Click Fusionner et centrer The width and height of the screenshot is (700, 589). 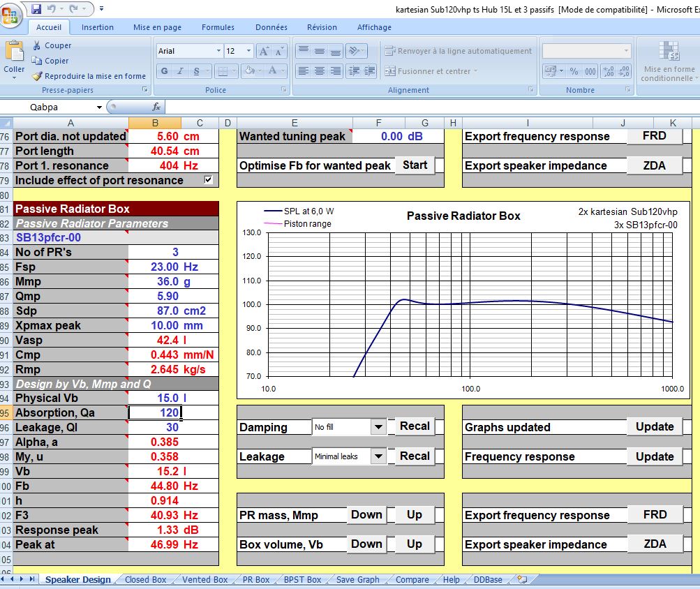tap(431, 71)
